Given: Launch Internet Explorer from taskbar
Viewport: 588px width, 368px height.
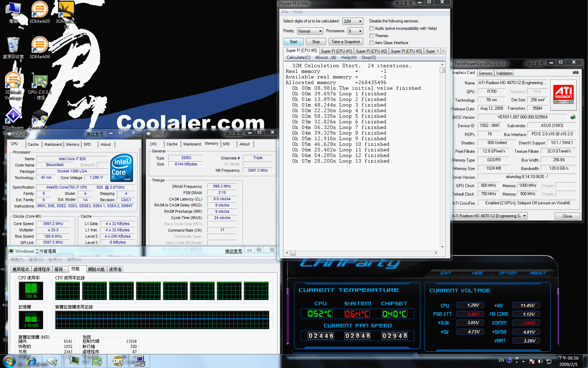Looking at the screenshot, I should pos(31,361).
